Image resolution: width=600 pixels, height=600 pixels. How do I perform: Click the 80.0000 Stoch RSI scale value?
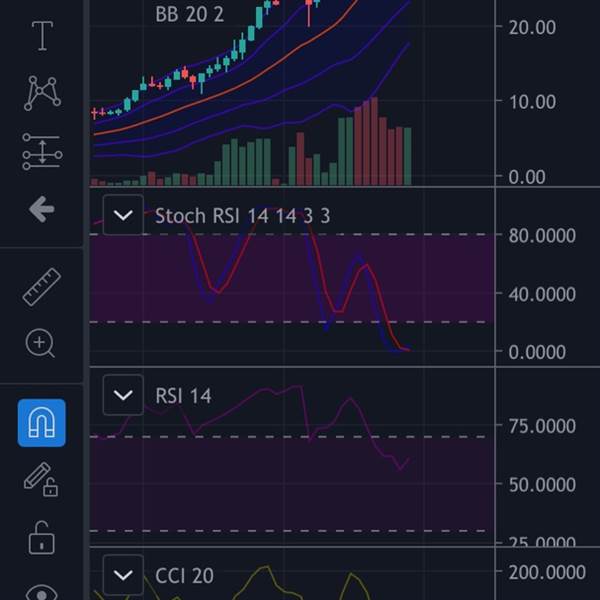542,235
